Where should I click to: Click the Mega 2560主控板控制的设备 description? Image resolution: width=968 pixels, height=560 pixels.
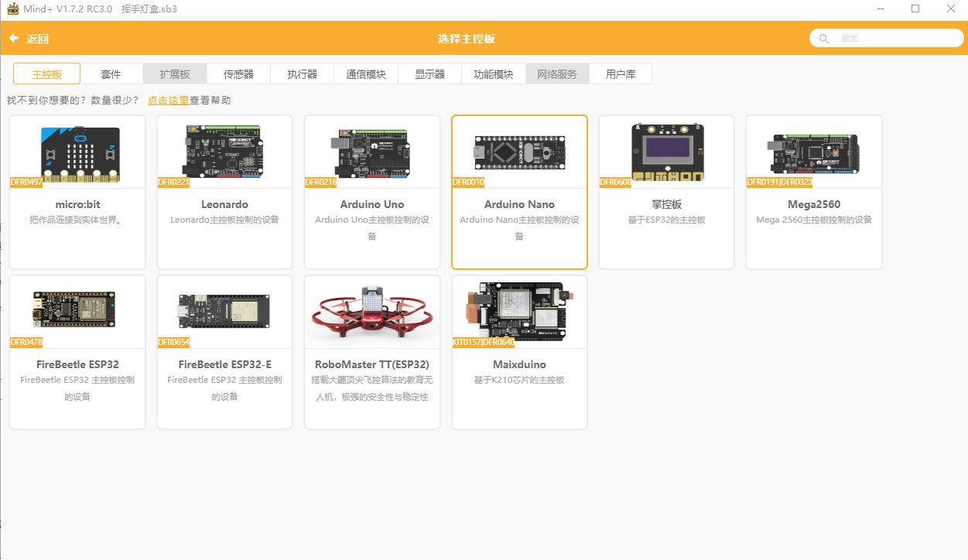coord(814,220)
